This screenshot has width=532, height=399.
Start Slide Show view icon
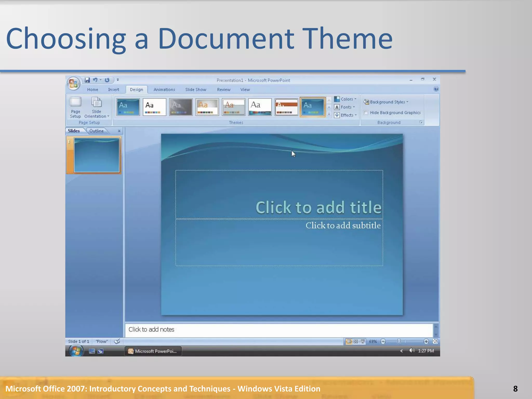(363, 341)
